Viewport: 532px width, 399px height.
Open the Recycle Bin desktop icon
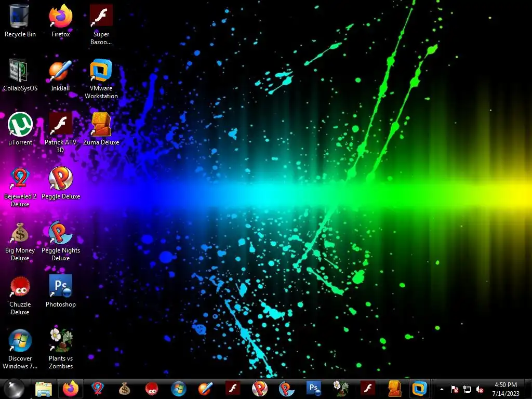pos(20,21)
